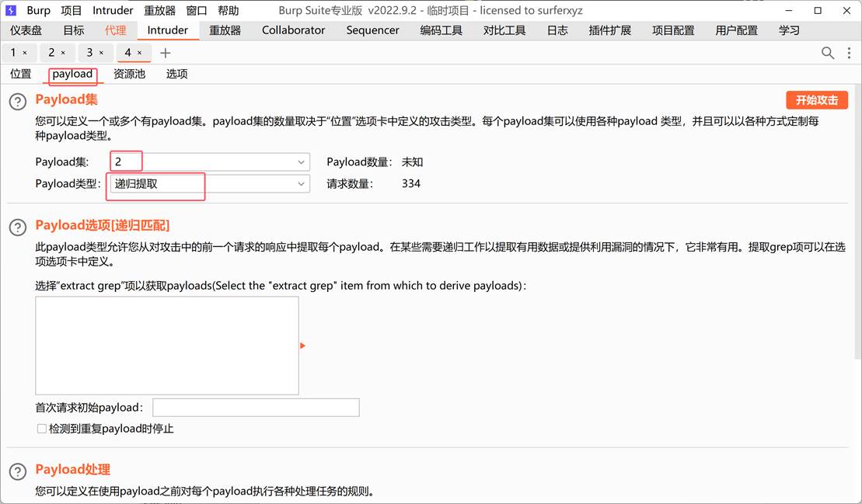Switch to 位置 sub-tab

(x=21, y=74)
